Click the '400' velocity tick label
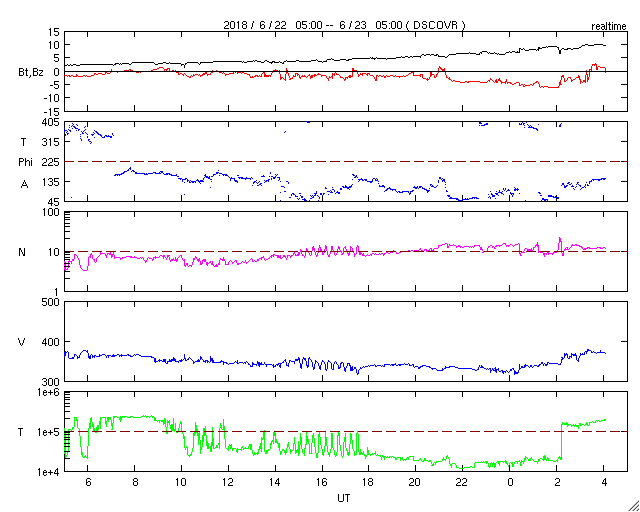 pyautogui.click(x=53, y=342)
